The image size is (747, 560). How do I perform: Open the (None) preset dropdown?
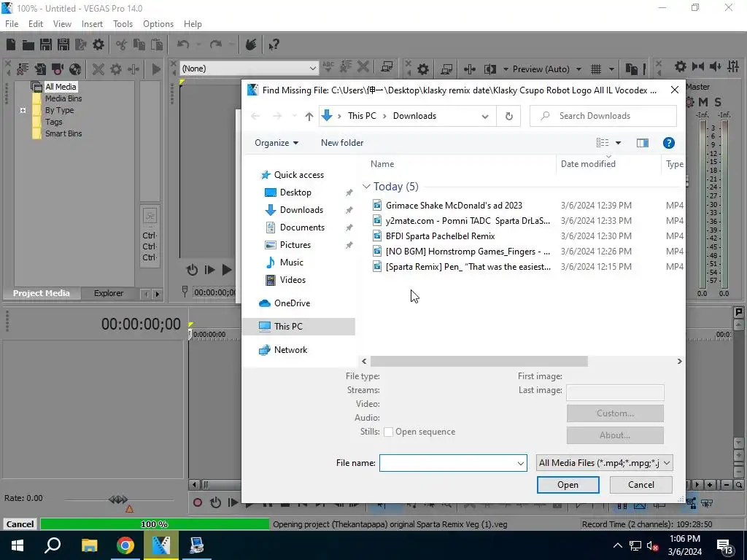312,69
